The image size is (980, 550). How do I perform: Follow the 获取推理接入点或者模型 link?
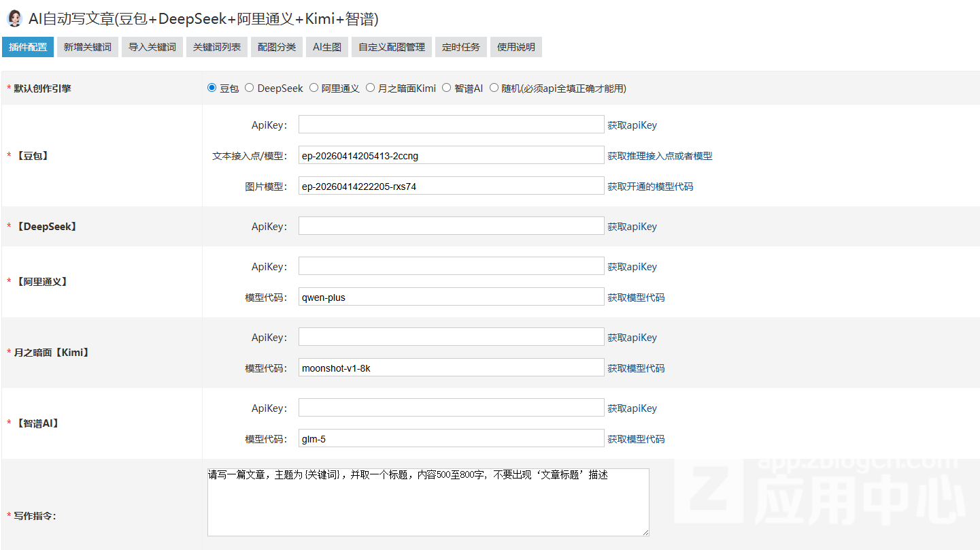660,156
